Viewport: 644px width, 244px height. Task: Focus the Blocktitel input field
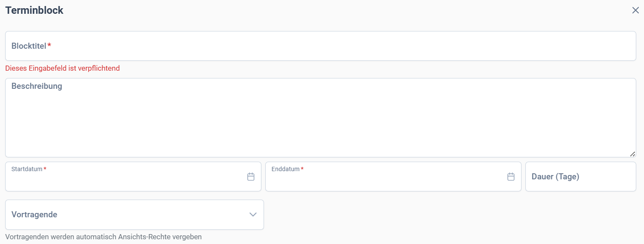coord(320,46)
